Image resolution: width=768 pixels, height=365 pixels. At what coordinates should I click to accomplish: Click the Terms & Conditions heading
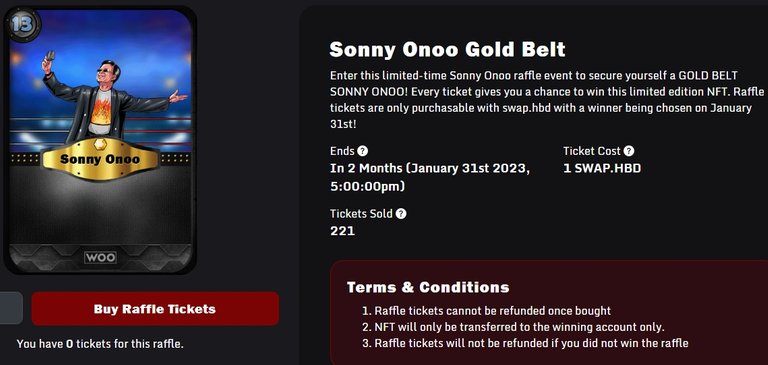428,287
